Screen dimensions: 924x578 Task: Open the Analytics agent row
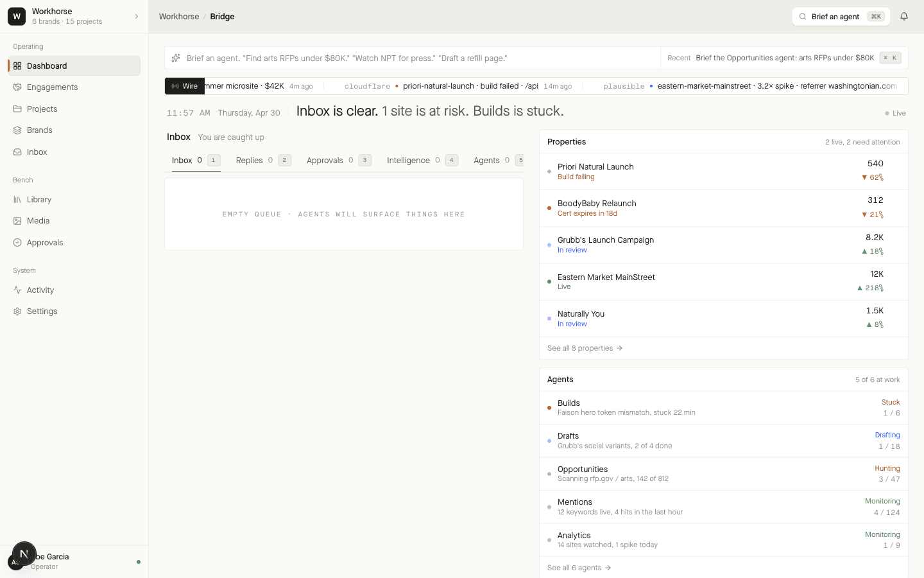tap(724, 540)
